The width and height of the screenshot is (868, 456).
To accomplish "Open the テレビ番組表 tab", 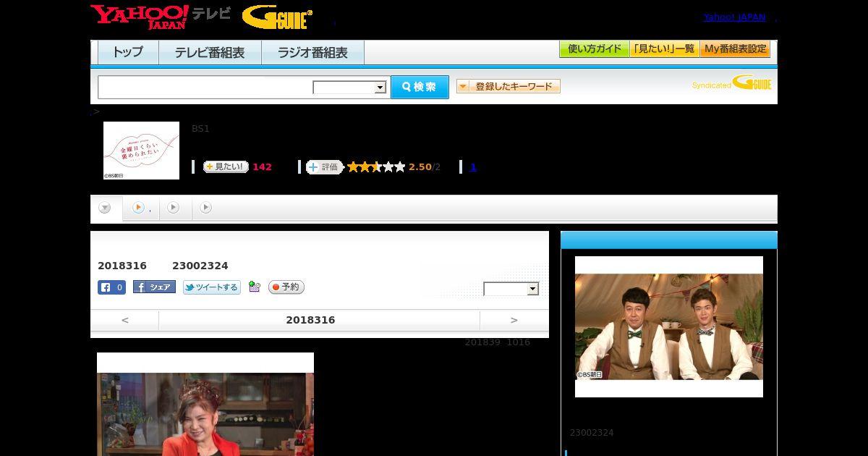I will (210, 53).
